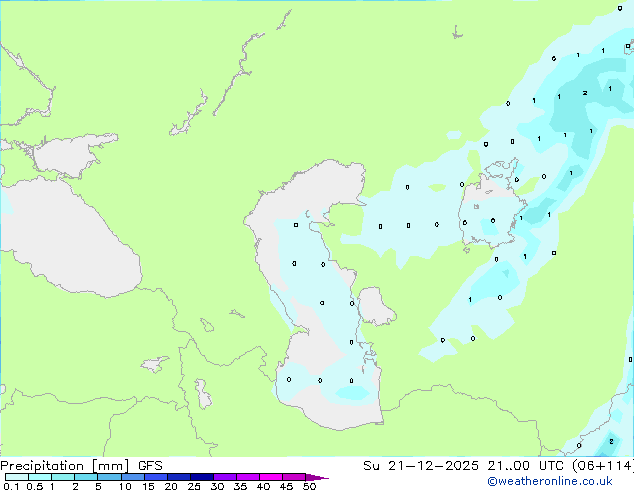Click the 'GFS' model label
634x490 pixels.
[x=150, y=466]
